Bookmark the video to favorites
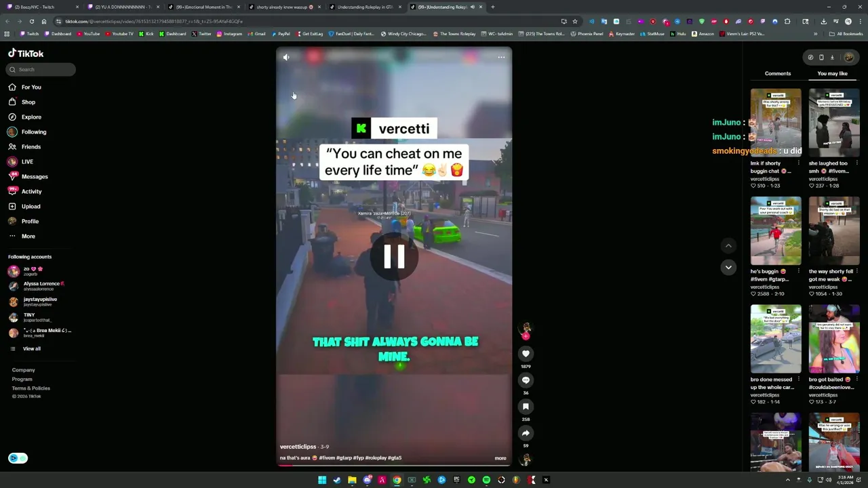Image resolution: width=868 pixels, height=488 pixels. 526,407
